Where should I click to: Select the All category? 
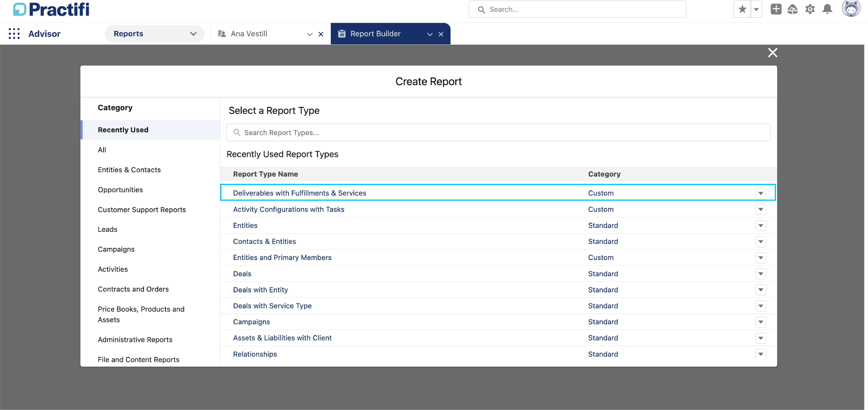[x=102, y=150]
